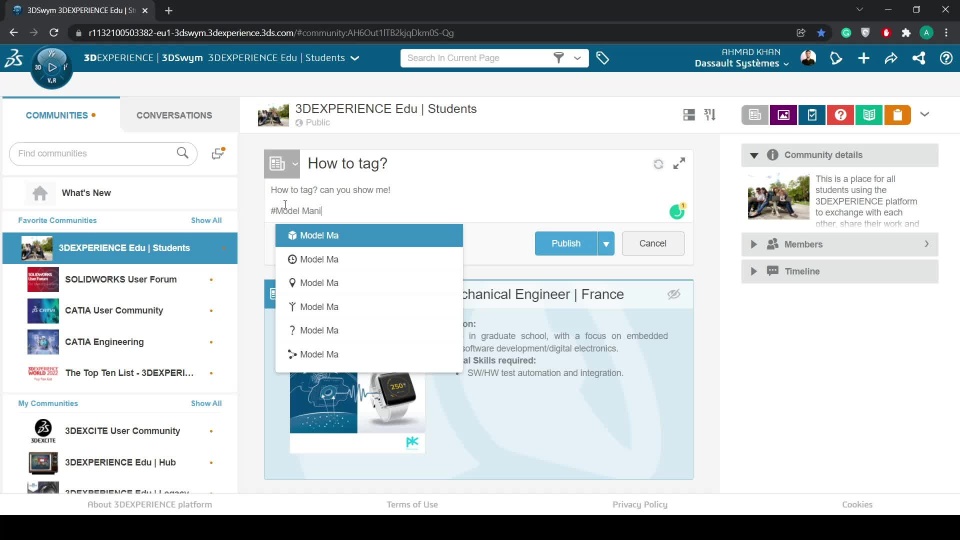Viewport: 960px width, 540px height.
Task: Open user profile avatar
Action: pos(808,58)
